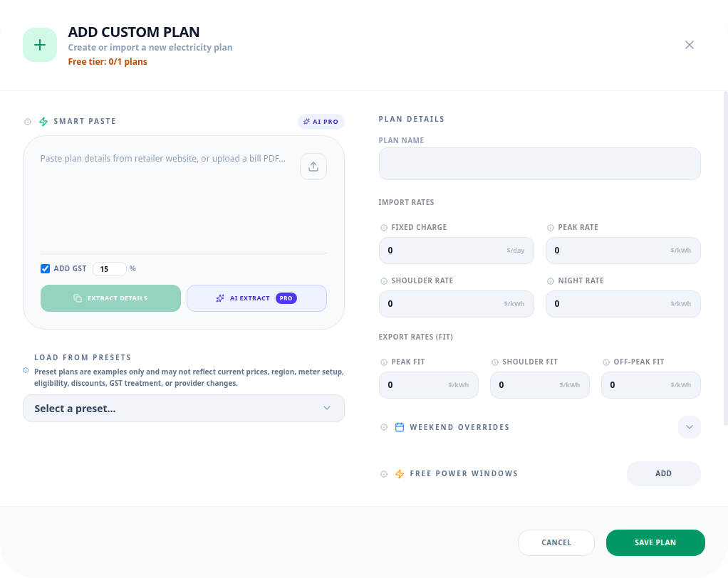
Task: Click the 'Import Rates' label
Action: 406,202
